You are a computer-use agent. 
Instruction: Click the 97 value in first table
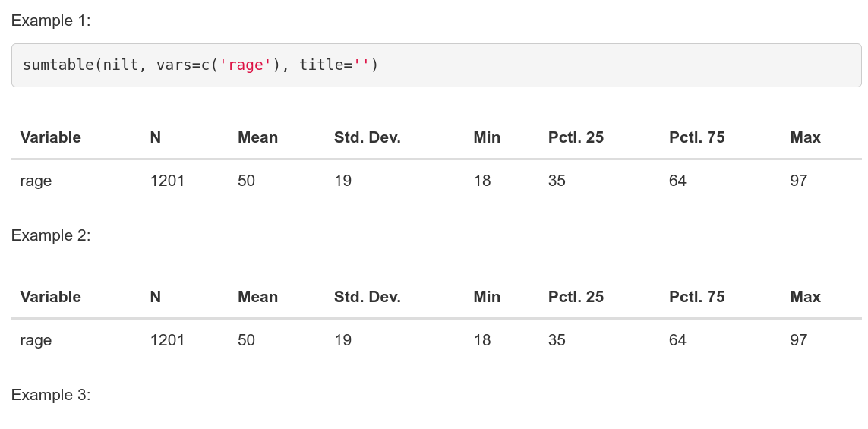pyautogui.click(x=799, y=181)
